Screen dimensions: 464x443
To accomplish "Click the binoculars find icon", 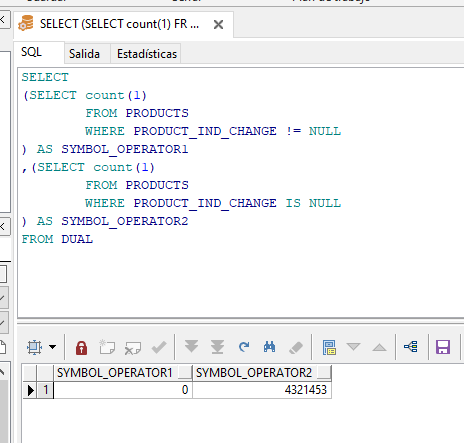I will coord(269,347).
